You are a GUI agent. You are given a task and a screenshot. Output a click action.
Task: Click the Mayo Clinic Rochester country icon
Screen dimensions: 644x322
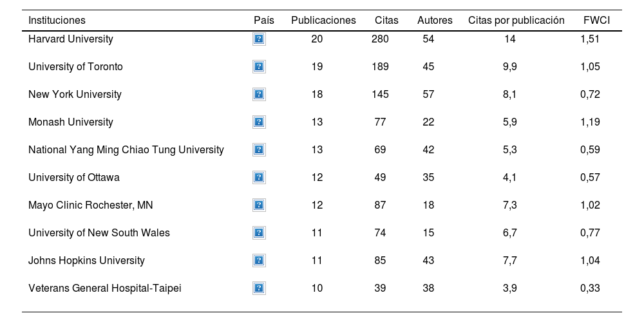259,205
